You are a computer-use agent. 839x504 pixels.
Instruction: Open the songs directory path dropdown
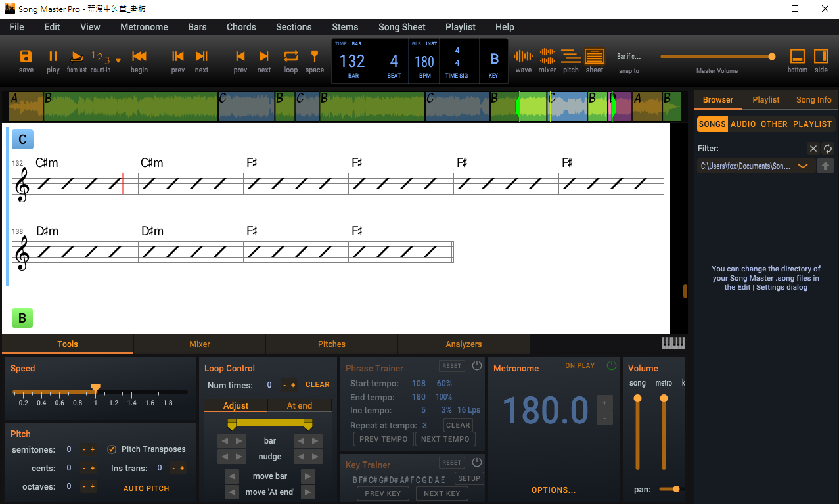pyautogui.click(x=756, y=166)
